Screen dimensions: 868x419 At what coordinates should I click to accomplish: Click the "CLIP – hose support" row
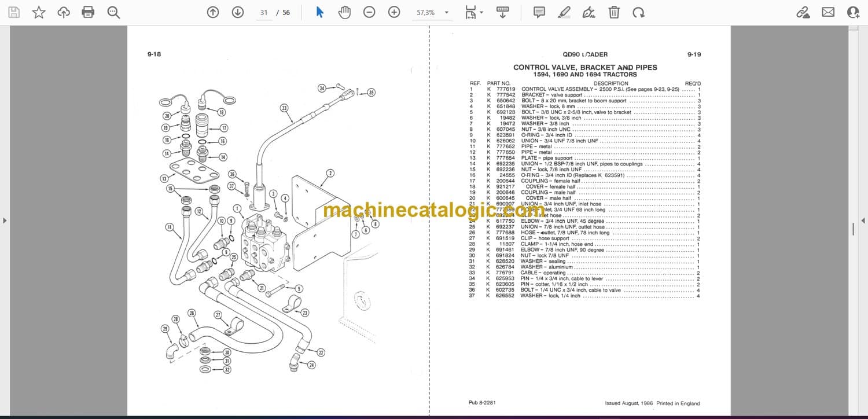click(585, 238)
